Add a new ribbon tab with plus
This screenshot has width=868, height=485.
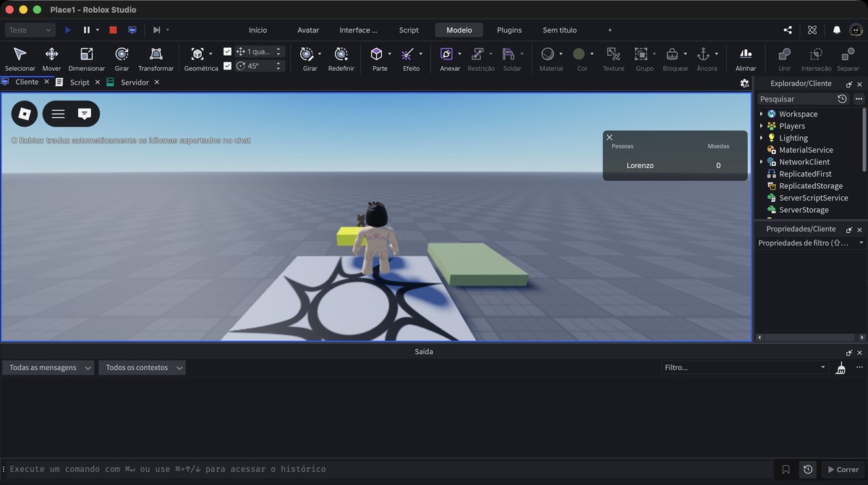610,30
